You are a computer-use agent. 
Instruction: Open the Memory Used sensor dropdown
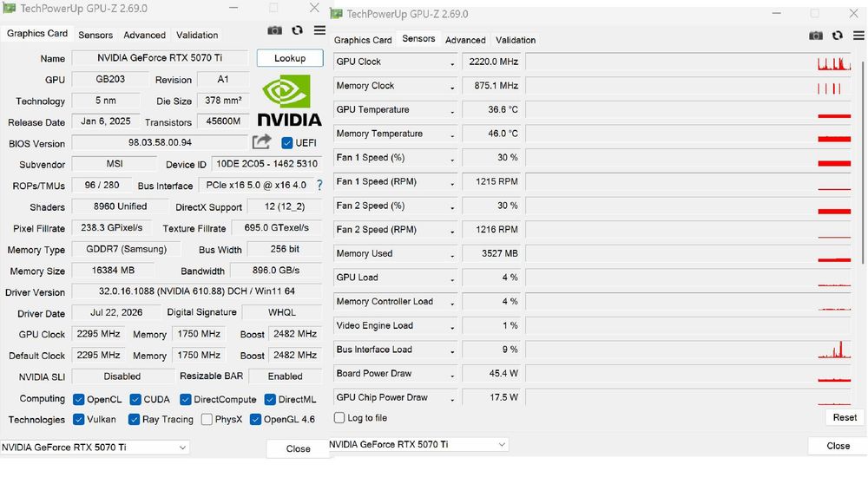click(x=452, y=254)
